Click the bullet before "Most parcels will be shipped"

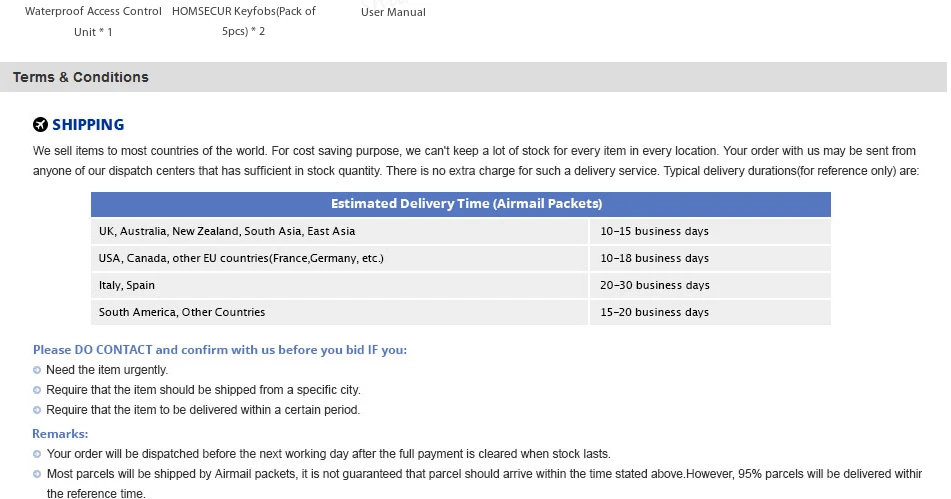point(37,474)
